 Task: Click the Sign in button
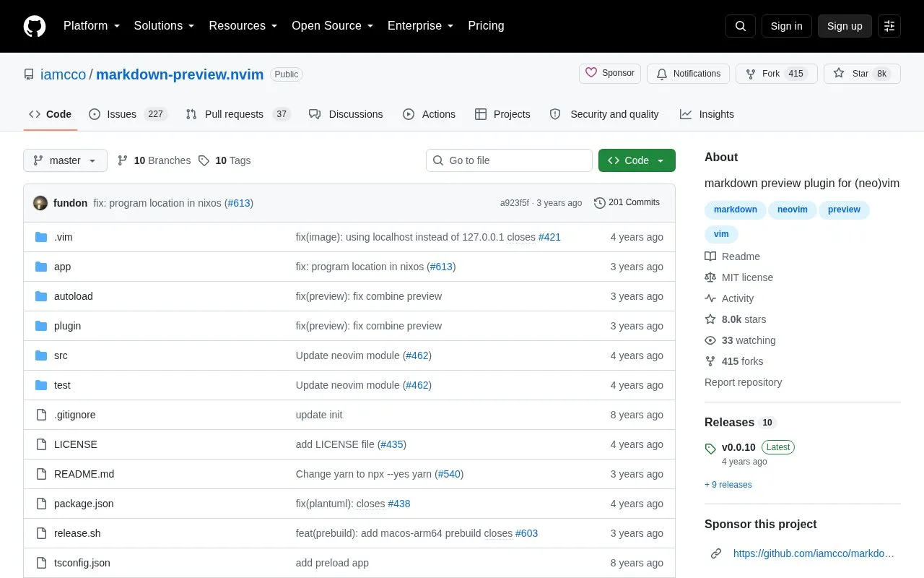click(786, 26)
